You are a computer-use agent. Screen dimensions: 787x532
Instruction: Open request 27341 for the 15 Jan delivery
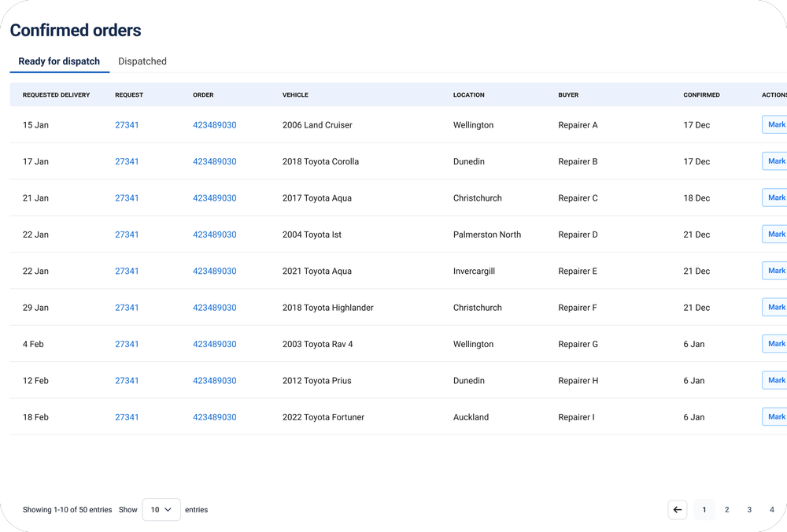click(x=127, y=125)
